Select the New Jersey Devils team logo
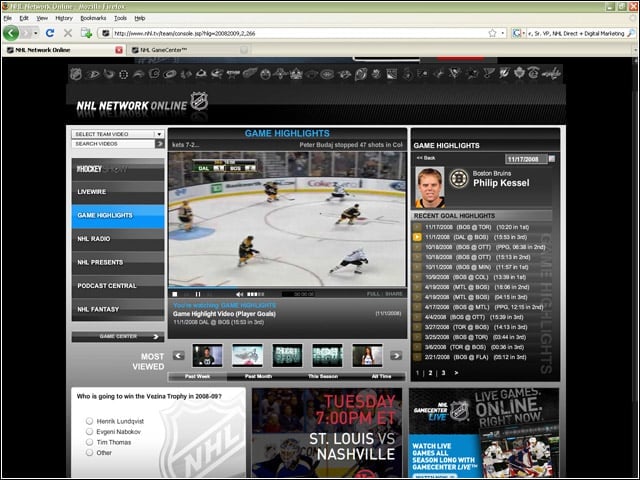 [x=360, y=74]
